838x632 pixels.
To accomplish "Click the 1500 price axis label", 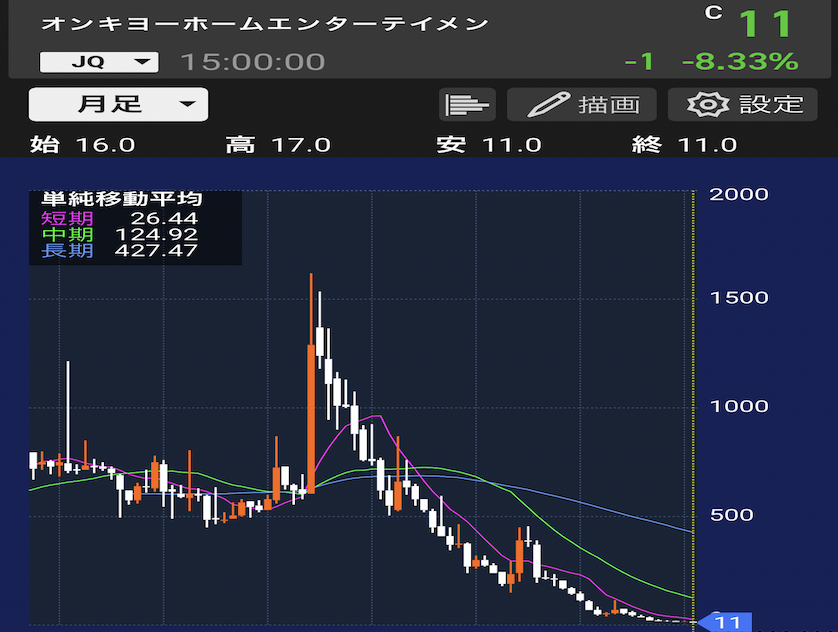I will click(739, 298).
